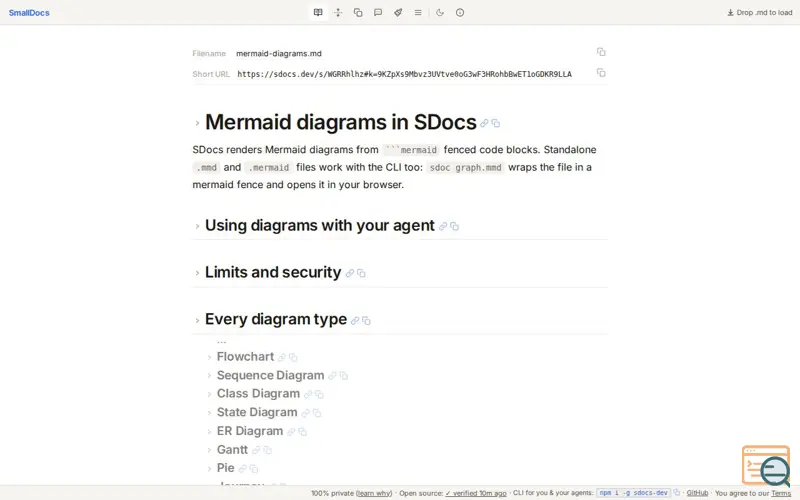Viewport: 800px width, 500px height.
Task: Open the Terms link in footer
Action: (x=781, y=493)
